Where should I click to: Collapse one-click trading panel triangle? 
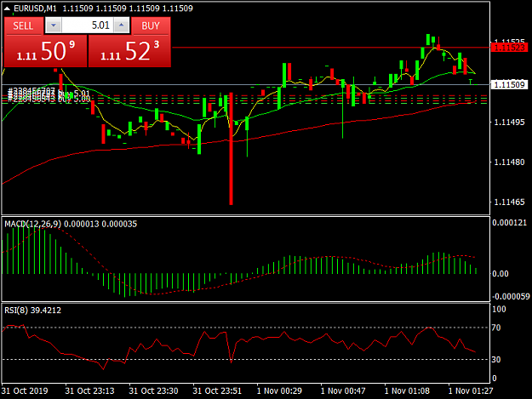click(x=7, y=9)
